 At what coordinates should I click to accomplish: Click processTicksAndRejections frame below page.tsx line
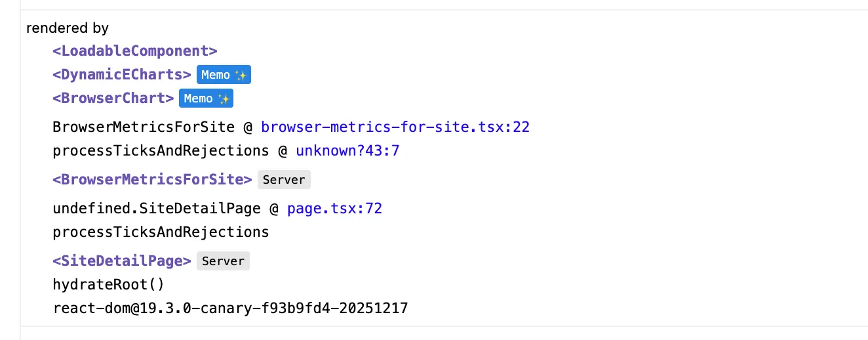[161, 232]
